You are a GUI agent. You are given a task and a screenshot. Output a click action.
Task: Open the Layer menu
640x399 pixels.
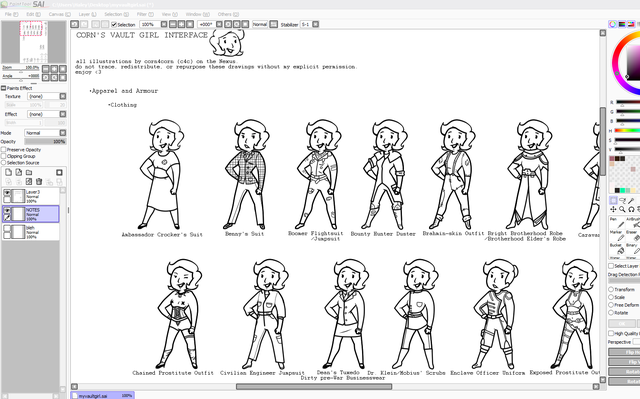(87, 14)
